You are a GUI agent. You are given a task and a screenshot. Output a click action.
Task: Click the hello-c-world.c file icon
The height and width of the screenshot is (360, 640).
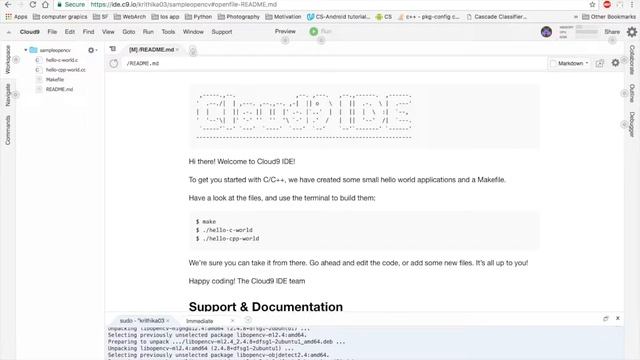tap(38, 60)
